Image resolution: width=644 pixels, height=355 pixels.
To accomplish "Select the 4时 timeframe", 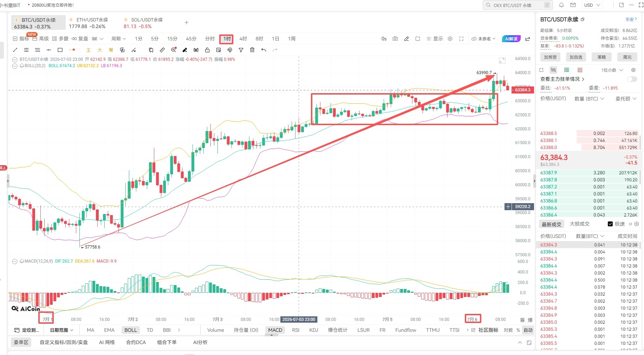I will pyautogui.click(x=243, y=39).
